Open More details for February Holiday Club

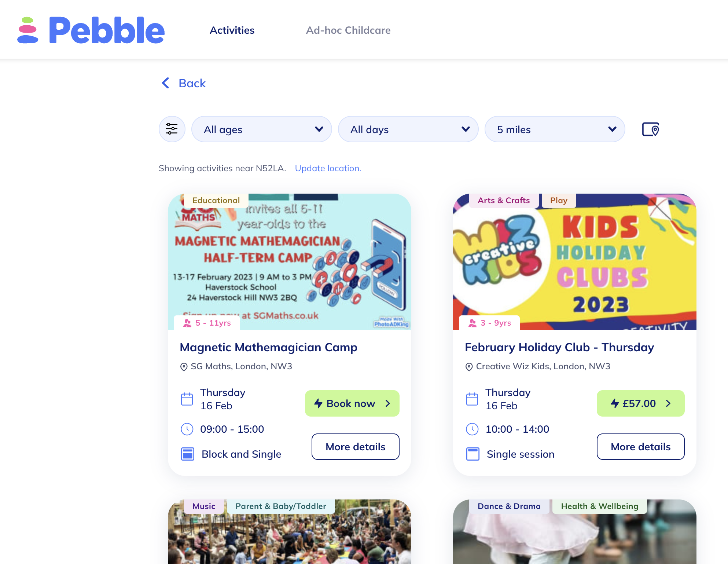[x=641, y=447]
